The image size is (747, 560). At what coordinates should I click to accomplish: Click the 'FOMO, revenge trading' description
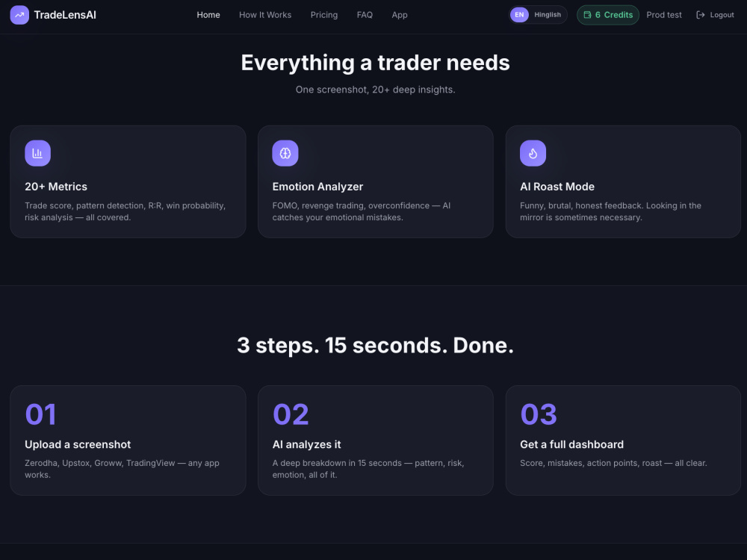[362, 211]
